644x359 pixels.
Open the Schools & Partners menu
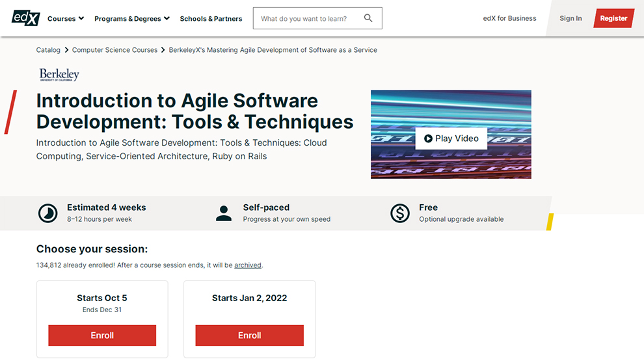click(x=211, y=18)
